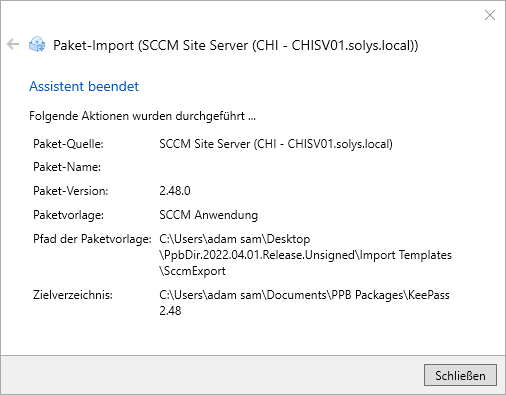Click the Paket-Quelle label
Image resolution: width=506 pixels, height=395 pixels.
(x=68, y=144)
